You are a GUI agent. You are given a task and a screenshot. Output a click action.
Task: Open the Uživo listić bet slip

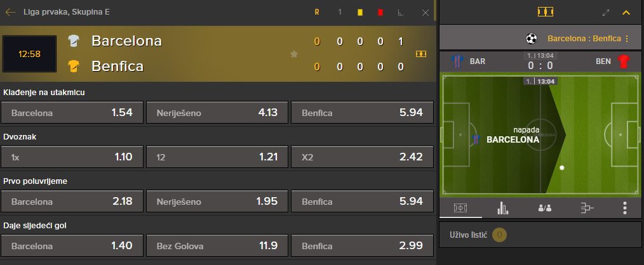478,235
